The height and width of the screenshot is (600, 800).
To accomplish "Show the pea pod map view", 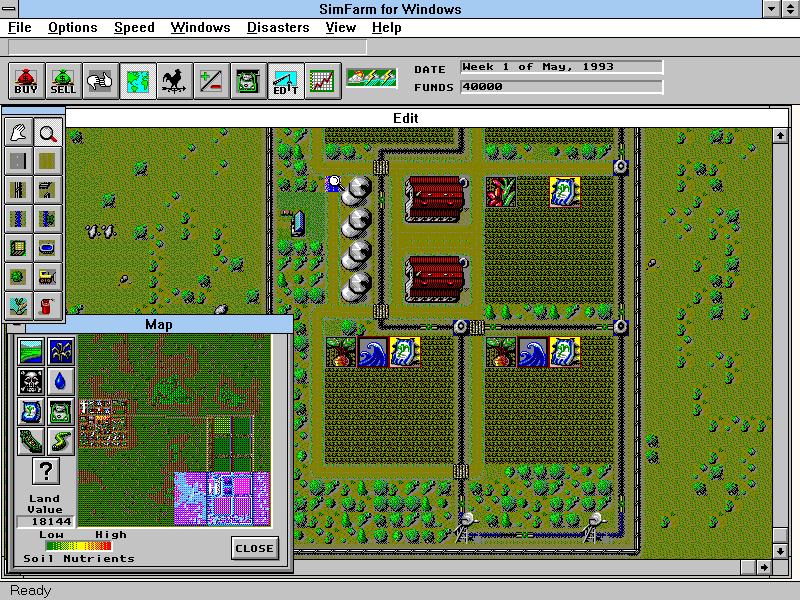I will 31,441.
